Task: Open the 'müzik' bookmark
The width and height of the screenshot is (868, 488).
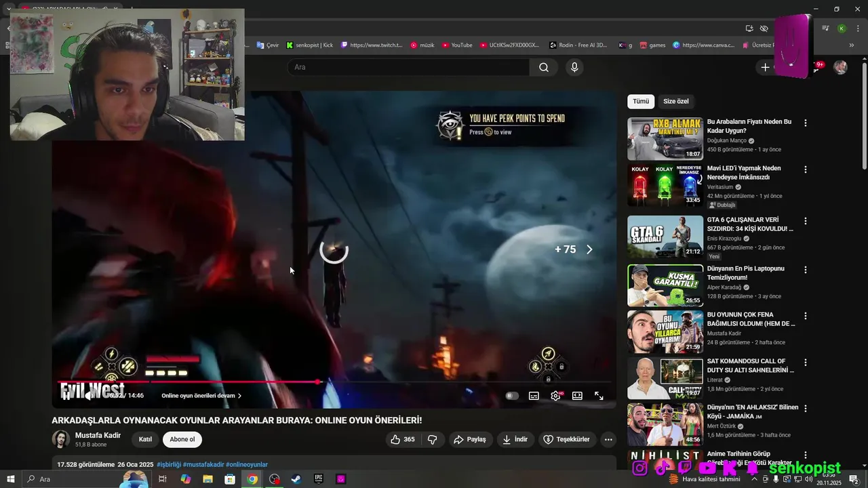Action: pyautogui.click(x=422, y=45)
